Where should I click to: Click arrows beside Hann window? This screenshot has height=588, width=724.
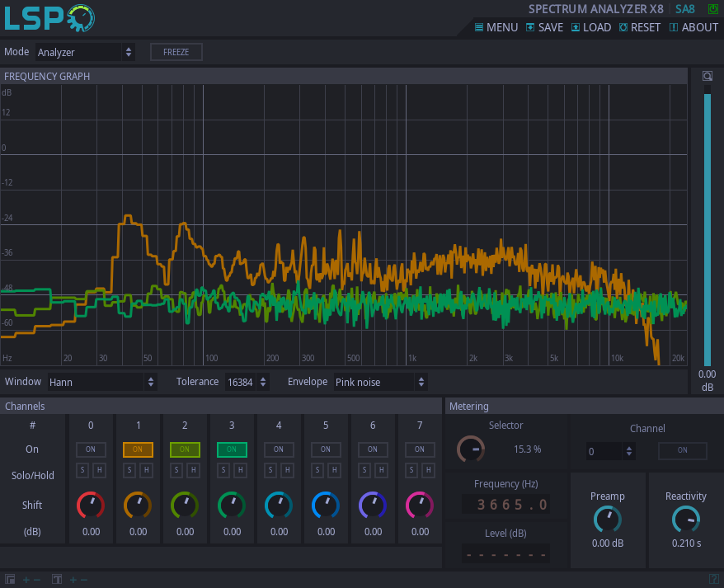[151, 382]
